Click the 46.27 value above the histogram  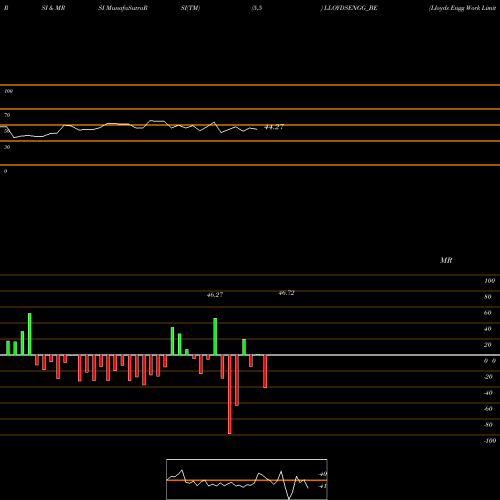[215, 295]
